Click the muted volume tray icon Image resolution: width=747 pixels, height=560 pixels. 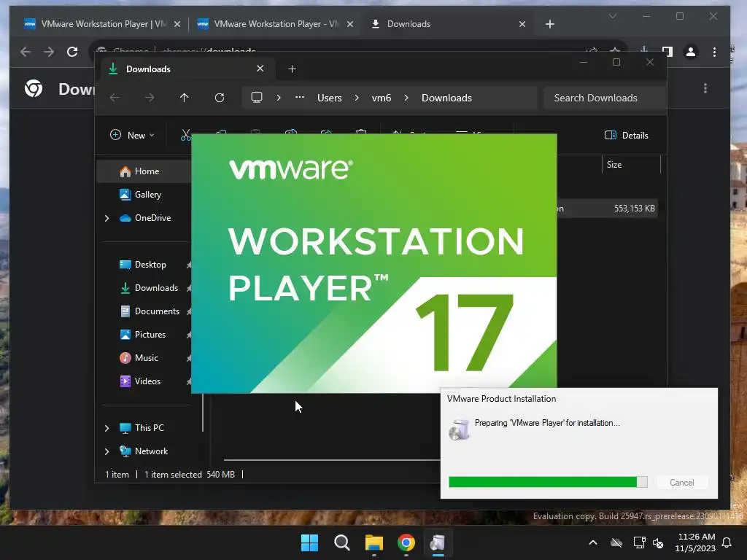(x=658, y=542)
